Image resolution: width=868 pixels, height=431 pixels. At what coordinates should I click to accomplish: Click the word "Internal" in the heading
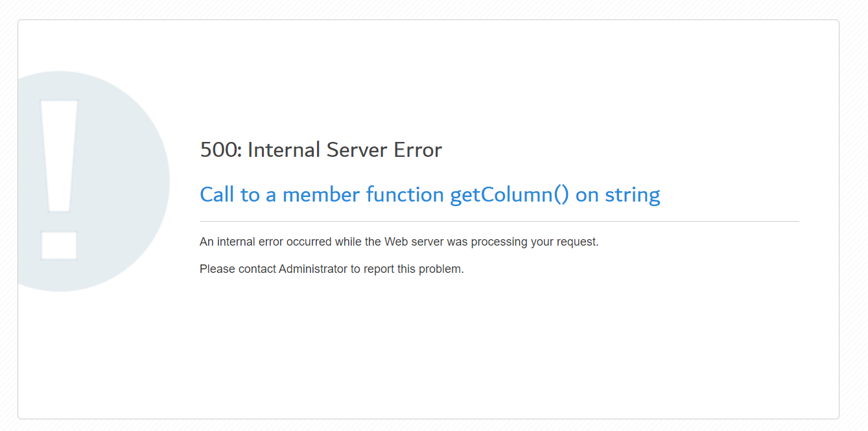point(284,150)
